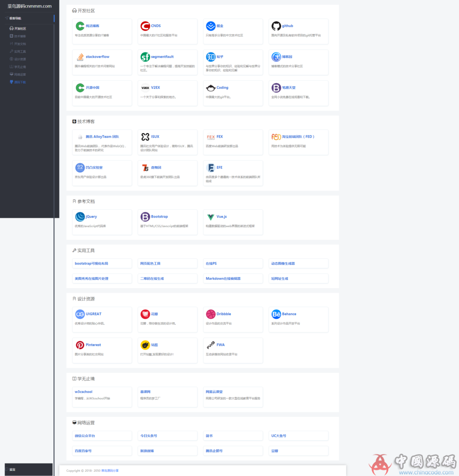Viewport: 459px width, 476px height.
Task: Open the jQuery documentation icon
Action: coord(80,217)
